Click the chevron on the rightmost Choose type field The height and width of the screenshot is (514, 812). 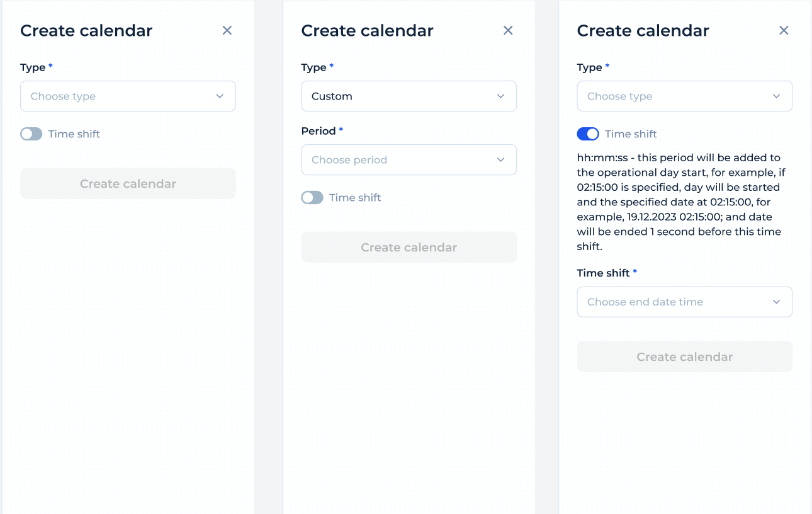tap(776, 96)
